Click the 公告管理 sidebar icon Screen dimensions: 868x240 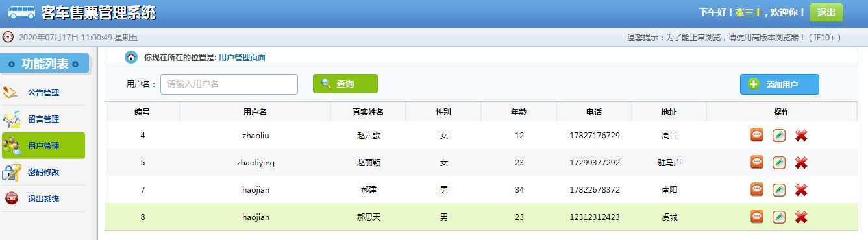(11, 92)
